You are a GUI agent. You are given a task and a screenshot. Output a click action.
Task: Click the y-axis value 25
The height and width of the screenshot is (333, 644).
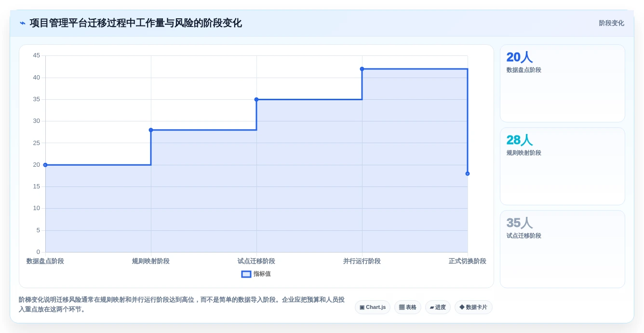(37, 143)
